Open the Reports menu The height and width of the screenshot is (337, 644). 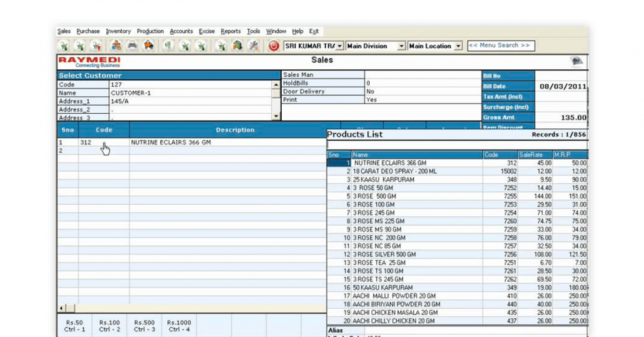[230, 31]
